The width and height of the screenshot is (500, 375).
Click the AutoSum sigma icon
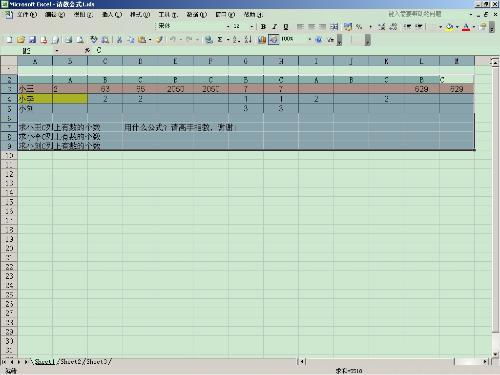220,40
